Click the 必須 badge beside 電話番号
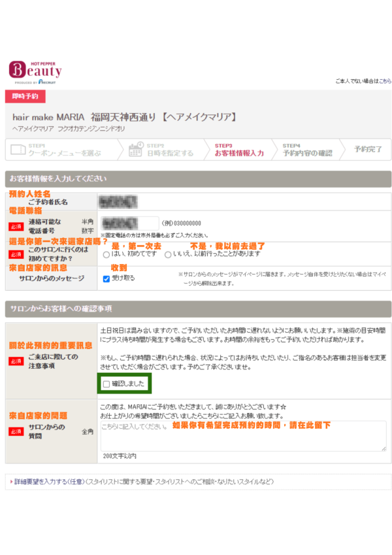Image resolution: width=392 pixels, height=555 pixels. pyautogui.click(x=16, y=227)
